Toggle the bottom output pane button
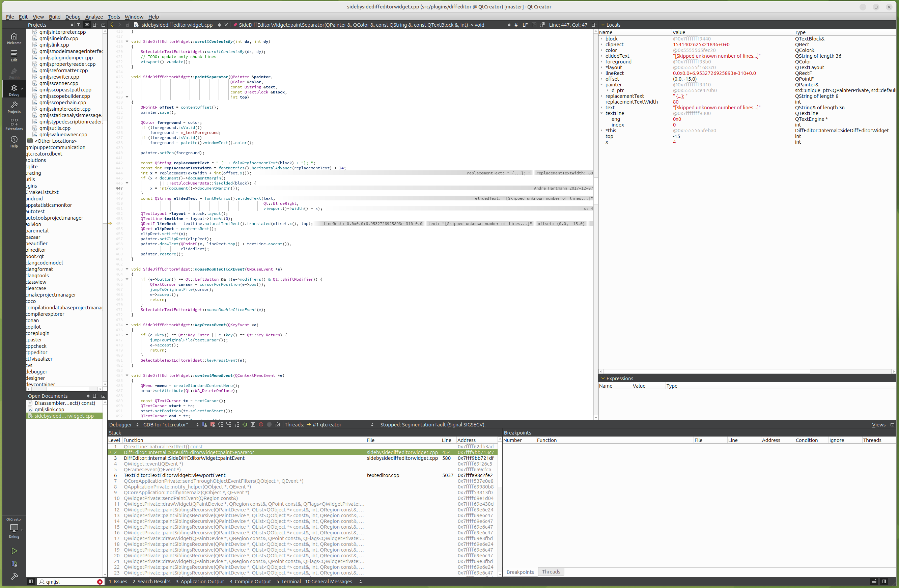Screen dimensions: 899x588 click(874, 582)
